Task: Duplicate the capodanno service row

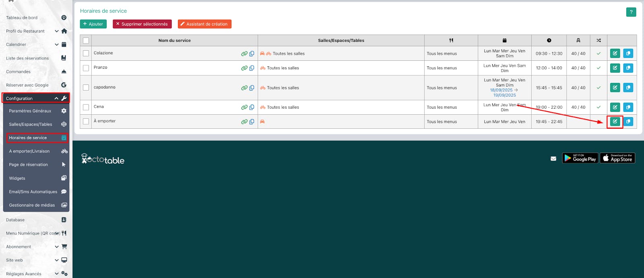Action: click(x=628, y=88)
